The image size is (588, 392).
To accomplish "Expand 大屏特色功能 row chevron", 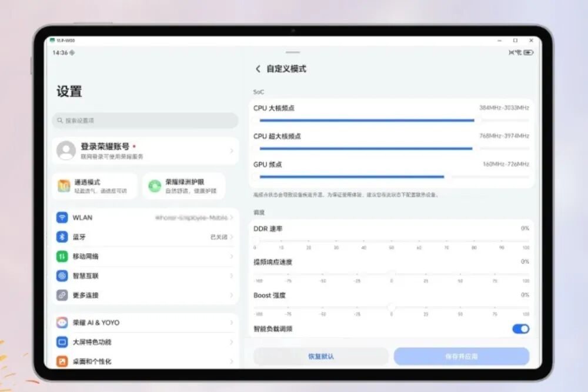I will click(x=231, y=342).
